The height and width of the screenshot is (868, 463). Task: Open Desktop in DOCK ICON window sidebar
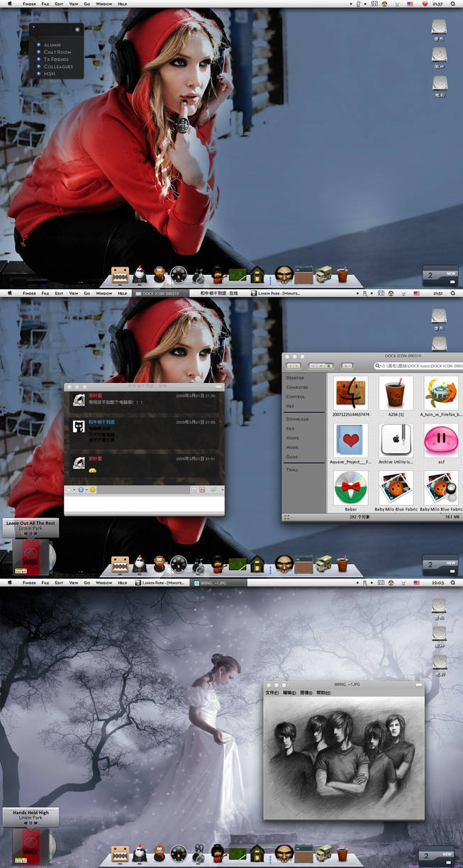(x=296, y=378)
